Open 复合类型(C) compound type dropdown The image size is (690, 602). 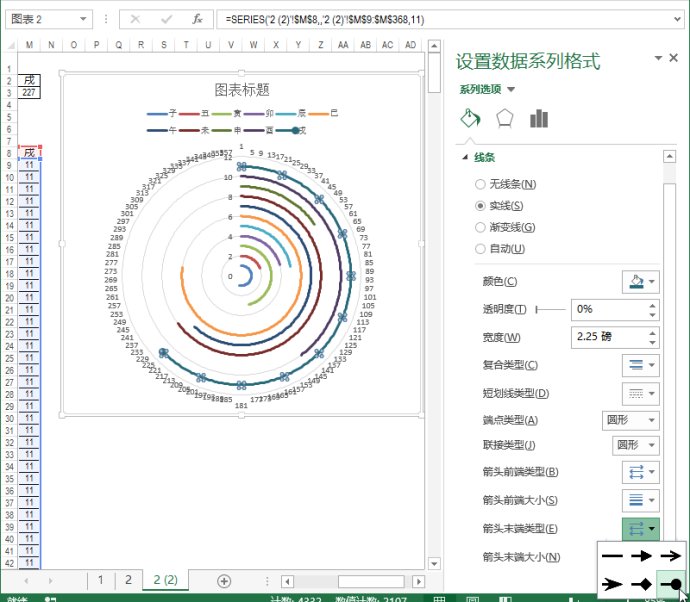click(x=641, y=365)
